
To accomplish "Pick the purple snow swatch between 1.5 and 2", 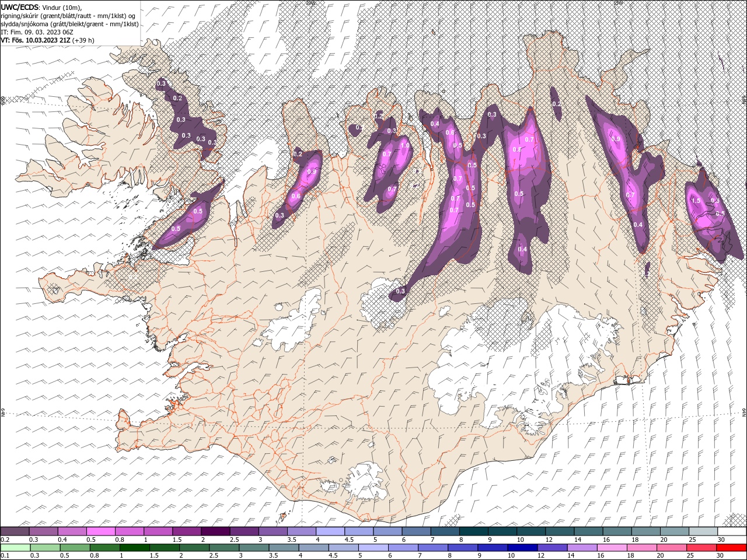I will (x=186, y=531).
